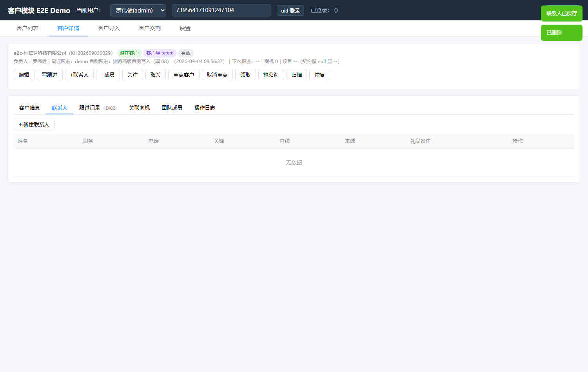588x372 pixels.
Task: Switch to the 客户列表 tab
Action: click(x=27, y=28)
